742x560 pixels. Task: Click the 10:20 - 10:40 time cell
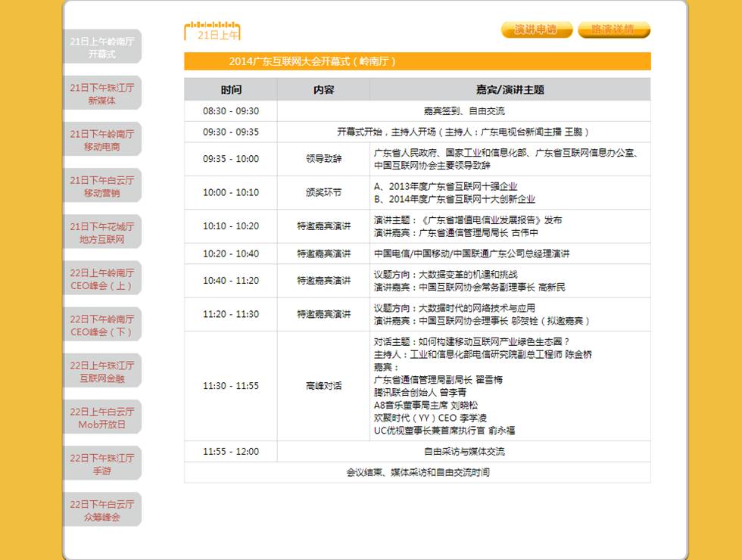[x=231, y=254]
